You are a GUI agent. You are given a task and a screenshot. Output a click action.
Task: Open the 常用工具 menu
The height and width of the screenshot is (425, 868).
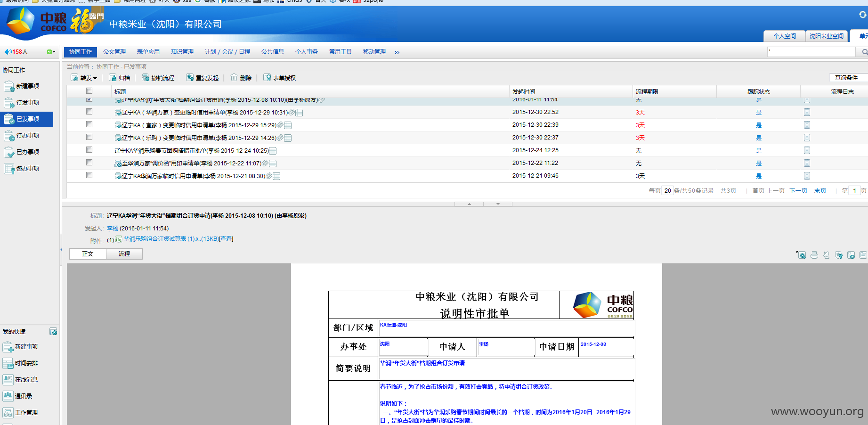(341, 52)
